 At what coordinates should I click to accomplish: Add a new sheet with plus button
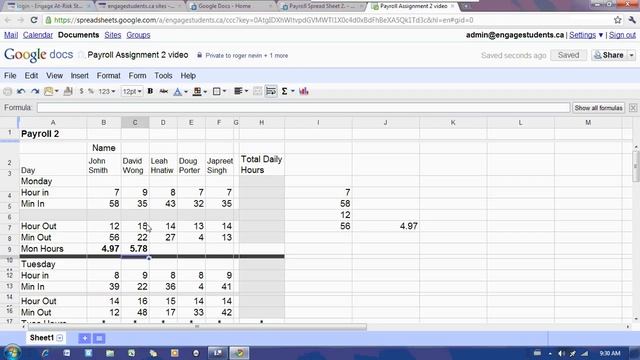(x=84, y=338)
